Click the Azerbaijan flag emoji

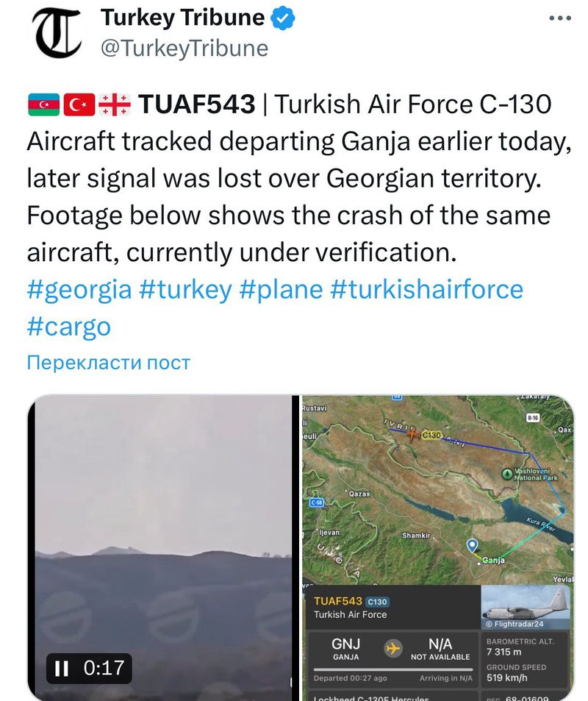click(43, 105)
